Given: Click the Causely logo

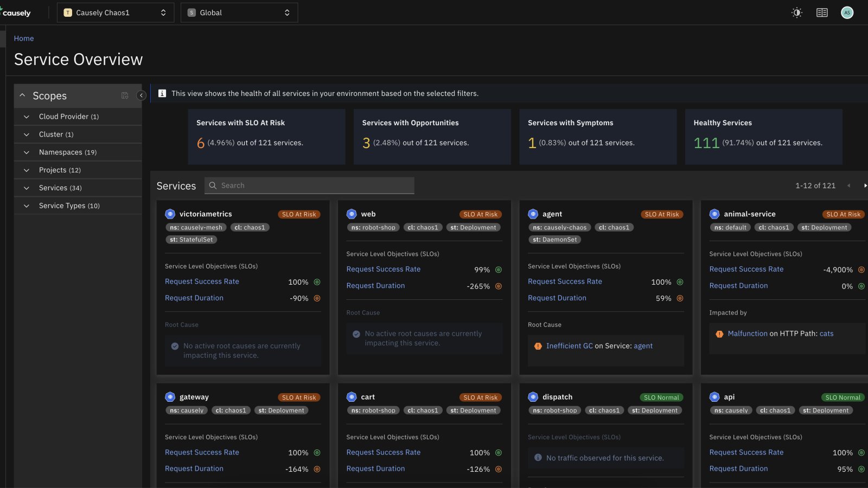Looking at the screenshot, I should [x=16, y=12].
